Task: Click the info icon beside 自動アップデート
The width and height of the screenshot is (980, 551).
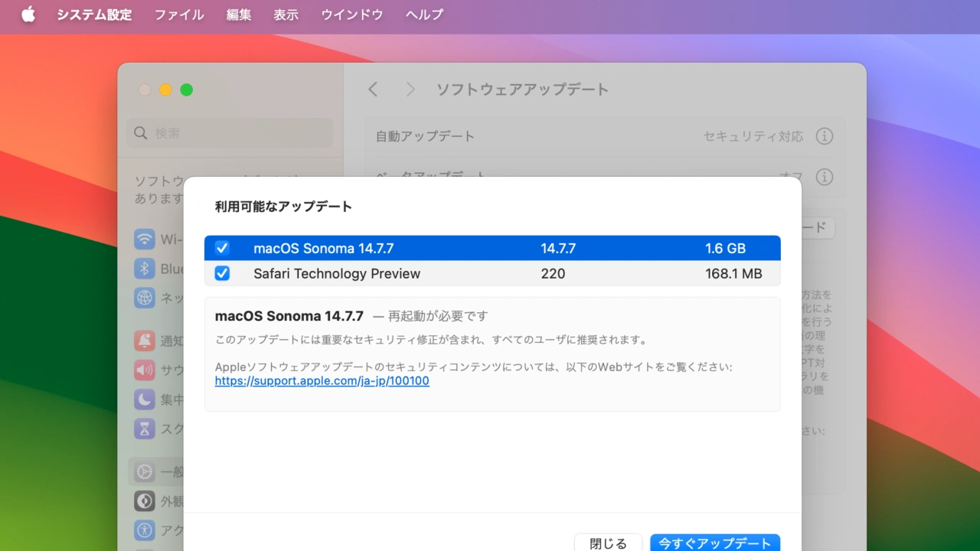Action: click(x=824, y=136)
